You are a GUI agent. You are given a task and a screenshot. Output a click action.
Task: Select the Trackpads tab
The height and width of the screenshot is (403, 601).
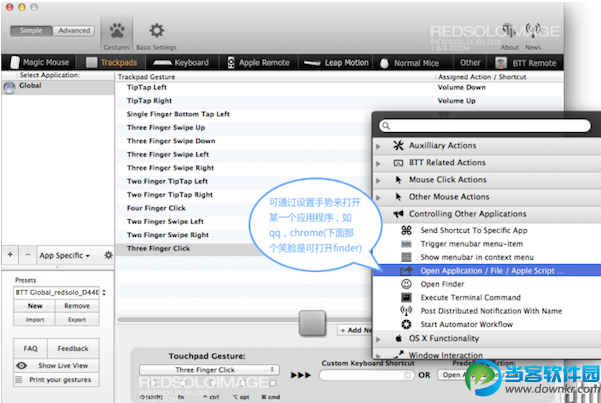112,63
